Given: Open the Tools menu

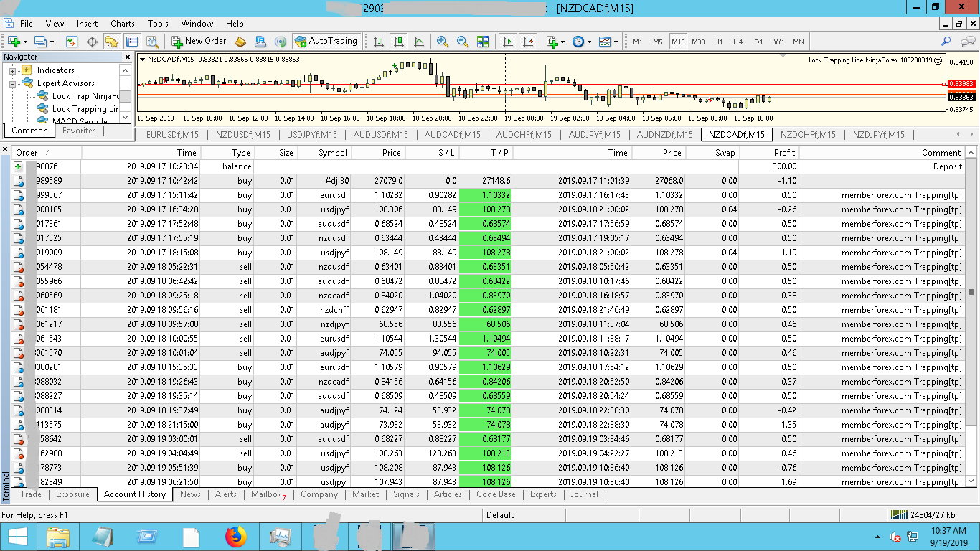Looking at the screenshot, I should click(x=158, y=24).
